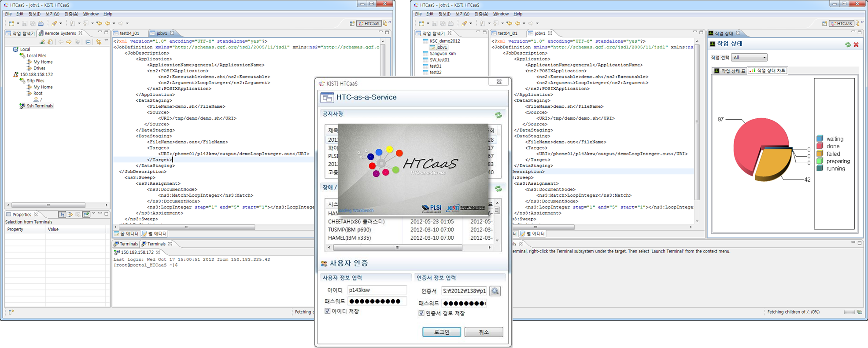Image resolution: width=868 pixels, height=348 pixels.
Task: Click the failed legend color swatch
Action: click(820, 154)
